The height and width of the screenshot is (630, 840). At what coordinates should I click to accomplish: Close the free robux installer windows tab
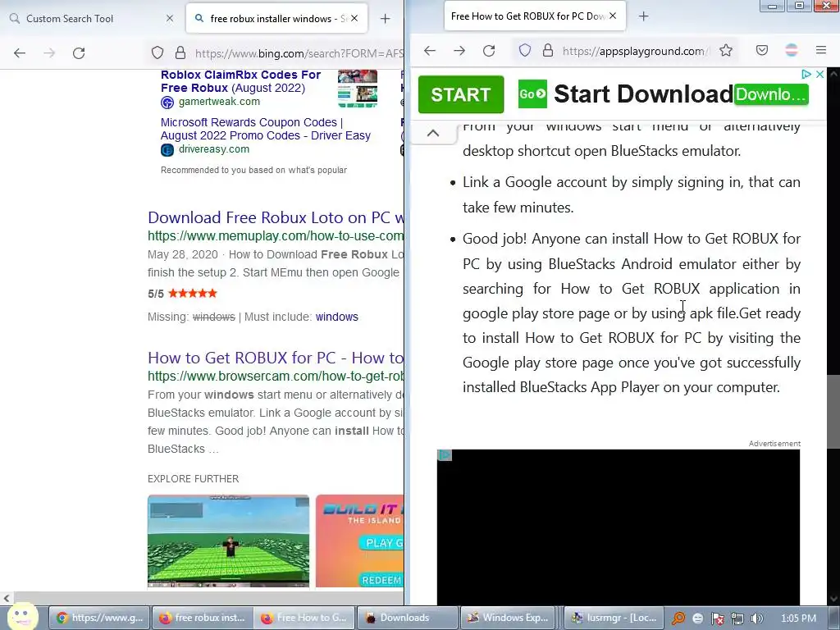click(354, 18)
